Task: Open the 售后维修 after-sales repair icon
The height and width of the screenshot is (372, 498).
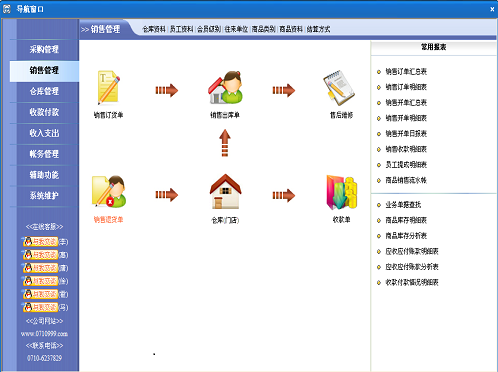Action: pos(339,88)
